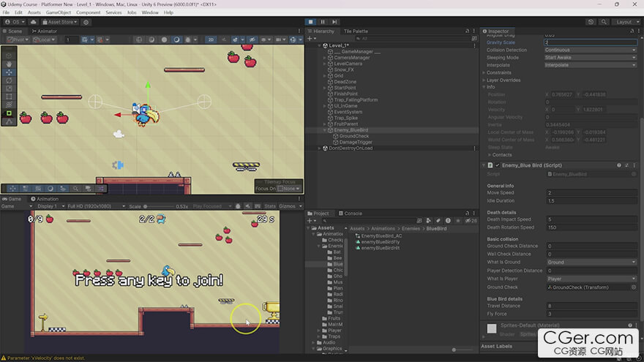644x362 pixels.
Task: Open script component help icon
Action: [619, 165]
